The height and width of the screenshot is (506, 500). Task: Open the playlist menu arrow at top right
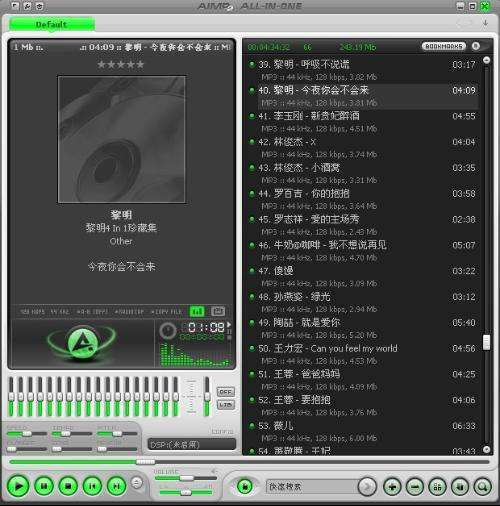[485, 23]
